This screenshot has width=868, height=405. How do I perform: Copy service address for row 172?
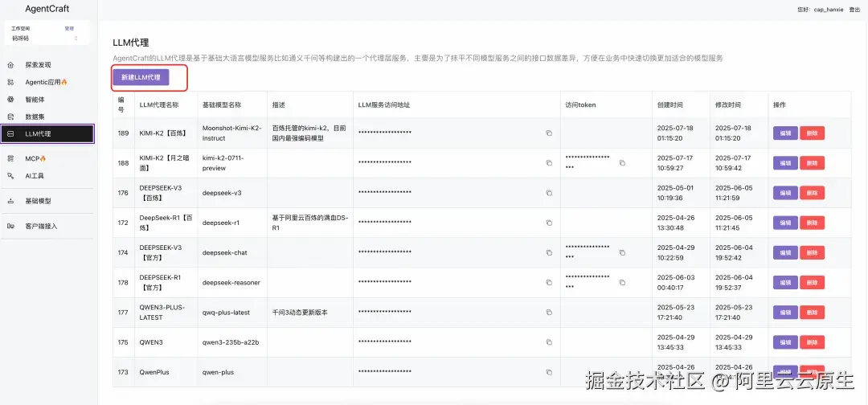pyautogui.click(x=549, y=223)
